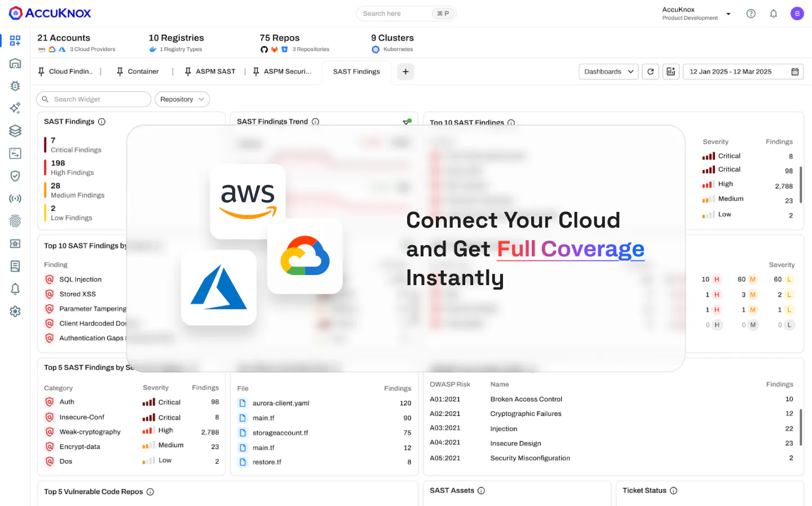The width and height of the screenshot is (812, 506).
Task: Open the user avatar B menu
Action: pyautogui.click(x=797, y=14)
